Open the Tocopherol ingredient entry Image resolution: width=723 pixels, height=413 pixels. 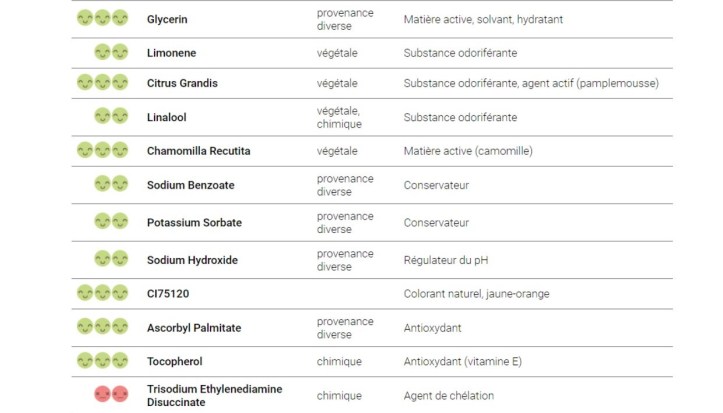(174, 361)
